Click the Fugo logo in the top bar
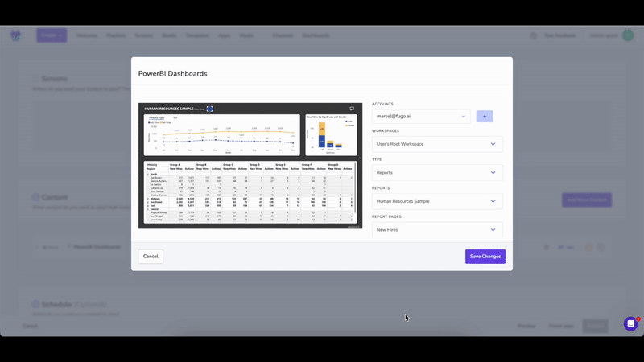The height and width of the screenshot is (362, 644). [15, 35]
